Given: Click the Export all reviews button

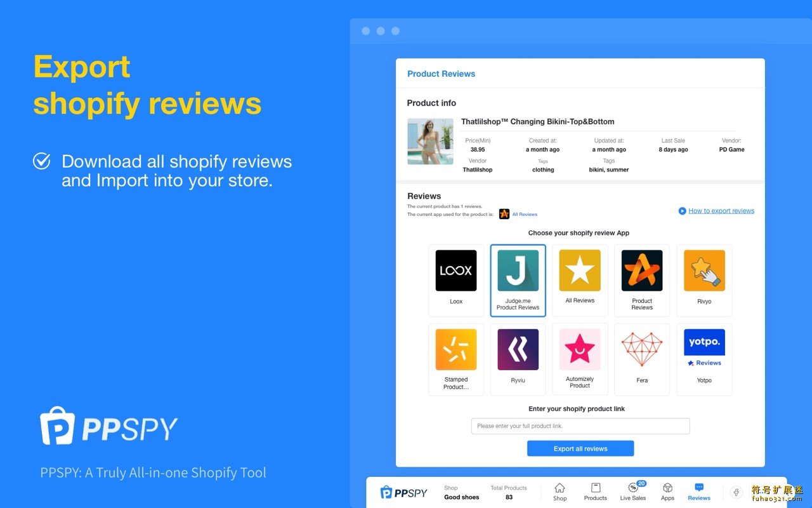Looking at the screenshot, I should pyautogui.click(x=580, y=448).
